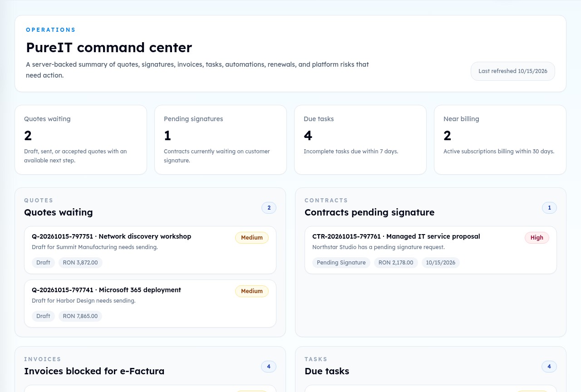Click the OPERATIONS label above the title
This screenshot has height=392, width=581.
pyautogui.click(x=51, y=30)
